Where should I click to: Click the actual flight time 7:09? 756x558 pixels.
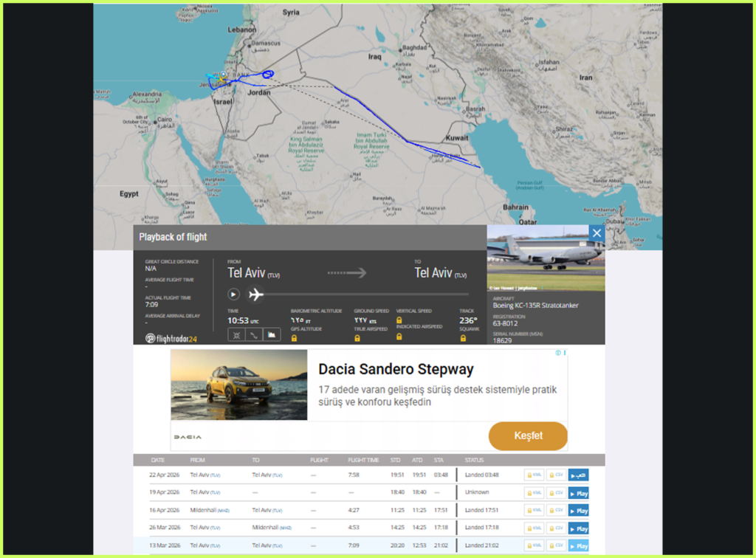151,305
